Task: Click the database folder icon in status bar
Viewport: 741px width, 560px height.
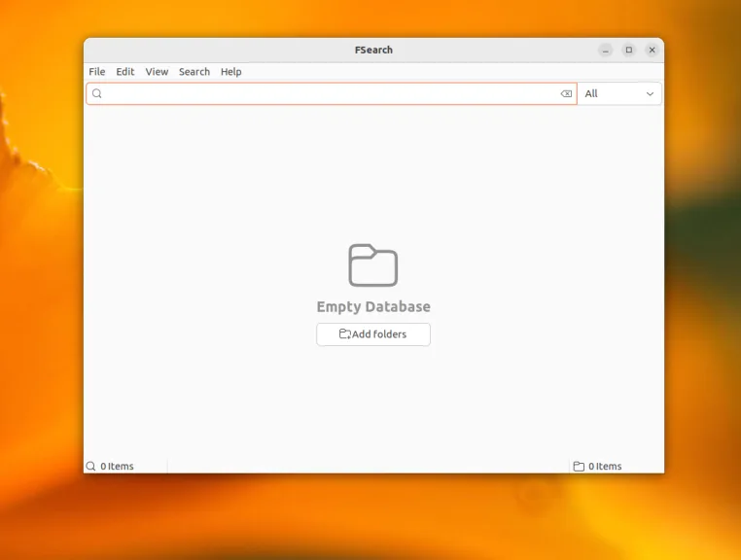Action: [x=579, y=467]
